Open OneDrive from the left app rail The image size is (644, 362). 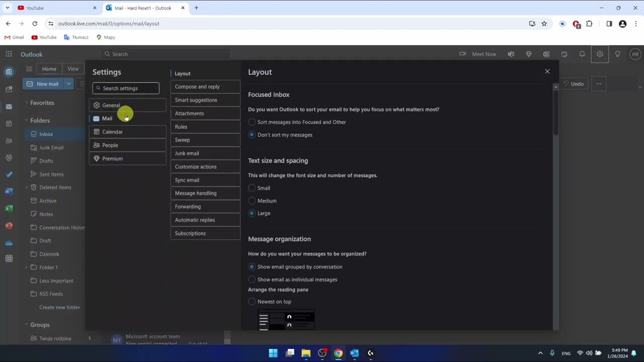pyautogui.click(x=9, y=243)
